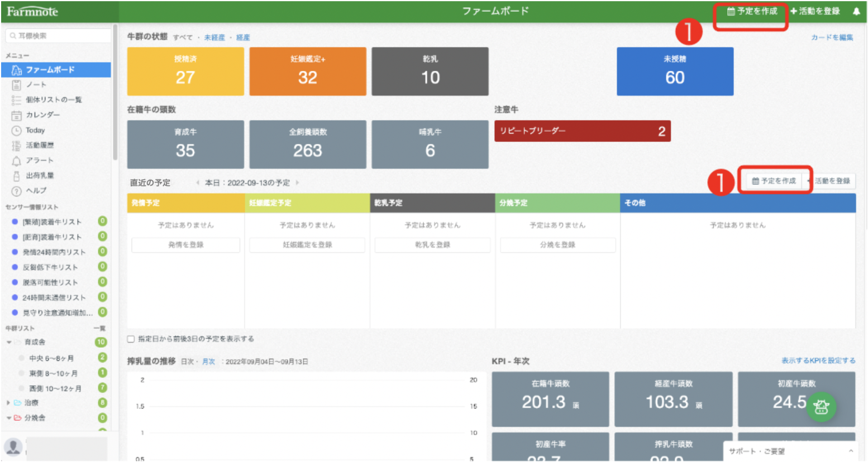Click 活動を登録 in the green header
This screenshot has height=462, width=868.
[x=815, y=11]
